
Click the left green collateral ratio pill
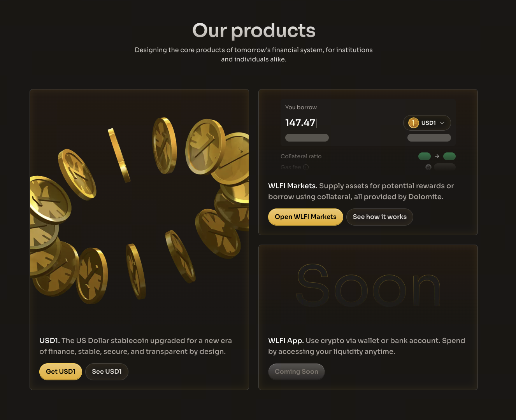(x=424, y=156)
